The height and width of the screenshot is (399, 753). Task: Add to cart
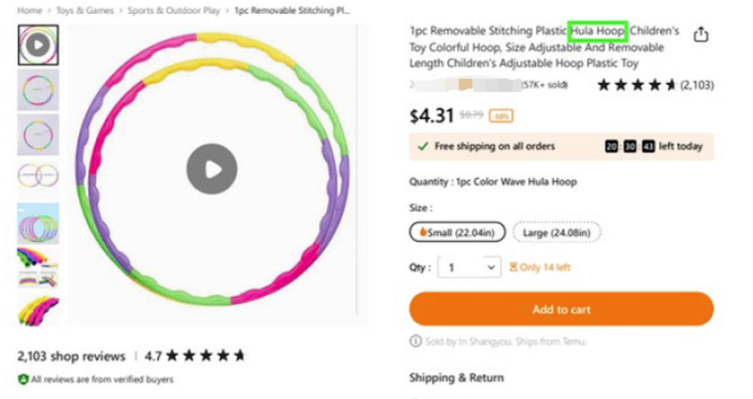click(x=561, y=309)
